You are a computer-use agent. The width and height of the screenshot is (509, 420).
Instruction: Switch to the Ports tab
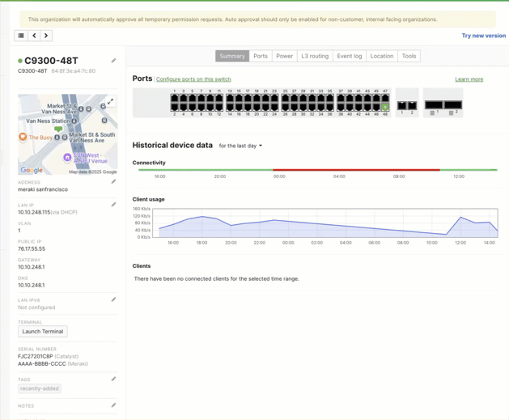coord(260,56)
